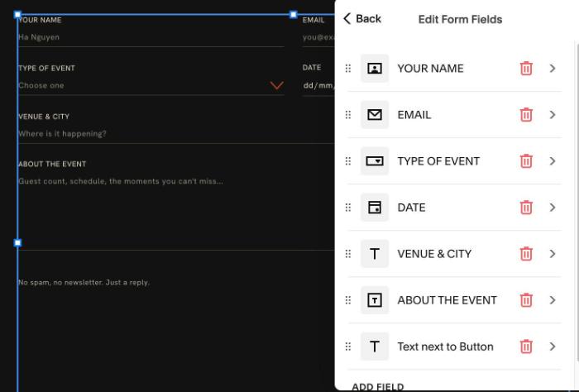The image size is (579, 392).
Task: Select the TYPE OF EVENT row label
Action: click(438, 161)
